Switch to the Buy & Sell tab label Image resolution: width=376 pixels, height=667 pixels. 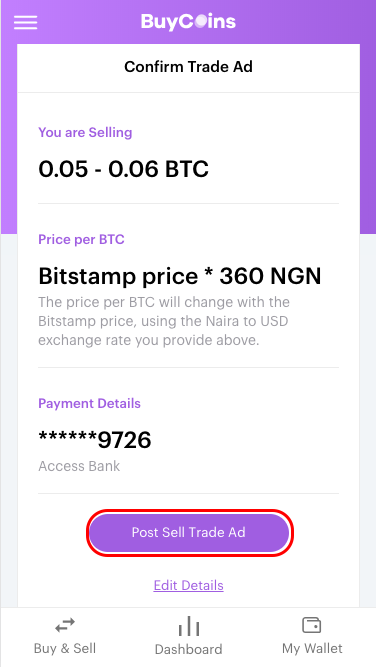[x=65, y=648]
